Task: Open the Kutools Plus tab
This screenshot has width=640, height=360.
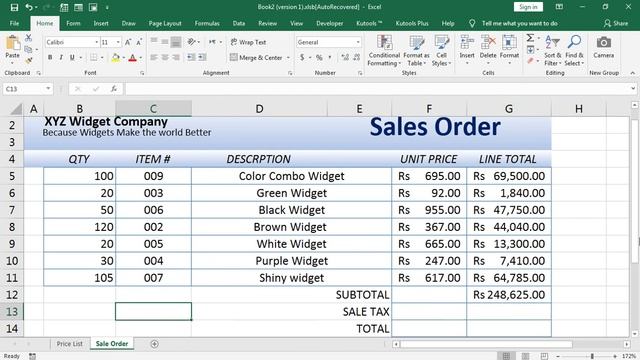Action: [412, 23]
